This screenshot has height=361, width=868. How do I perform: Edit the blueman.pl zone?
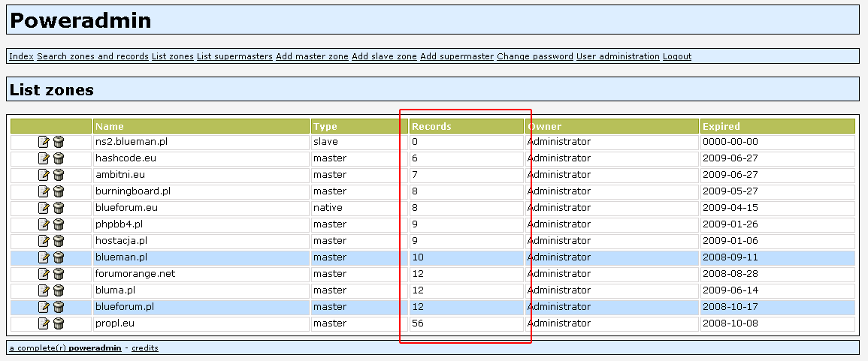pos(44,257)
